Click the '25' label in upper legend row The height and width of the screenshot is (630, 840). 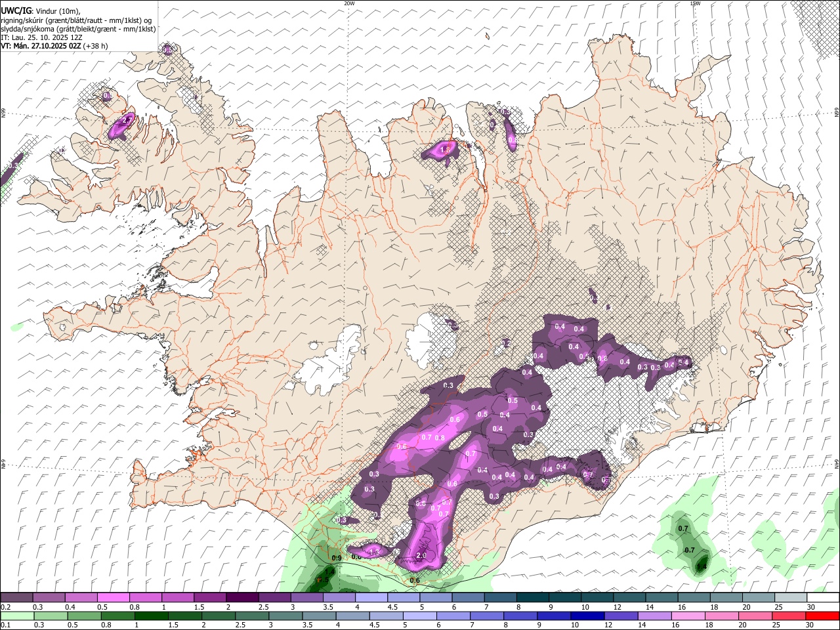(x=778, y=607)
